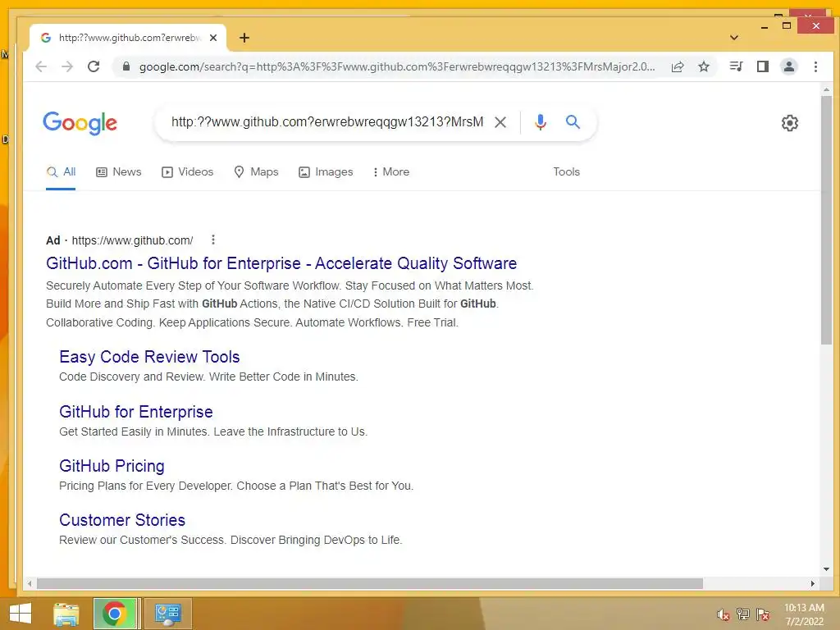Open the ad's three-dot info menu
Image resolution: width=840 pixels, height=630 pixels.
tap(213, 240)
